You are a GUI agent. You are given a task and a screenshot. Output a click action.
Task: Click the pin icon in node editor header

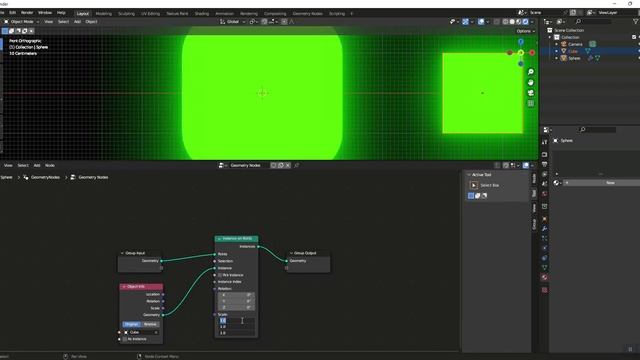(297, 165)
